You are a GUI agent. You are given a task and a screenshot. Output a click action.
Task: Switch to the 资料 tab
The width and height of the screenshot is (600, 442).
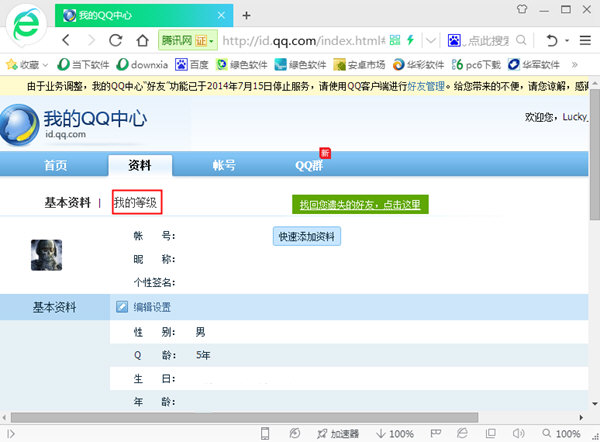click(140, 165)
